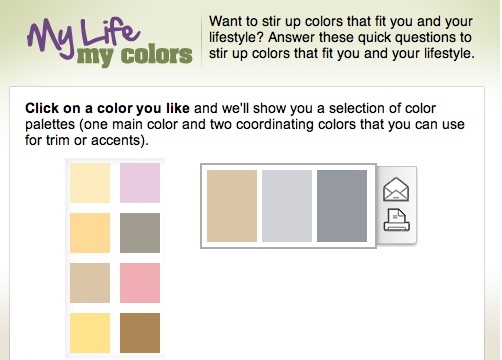
Task: Click the light gray coordinating palette color
Action: (x=287, y=206)
